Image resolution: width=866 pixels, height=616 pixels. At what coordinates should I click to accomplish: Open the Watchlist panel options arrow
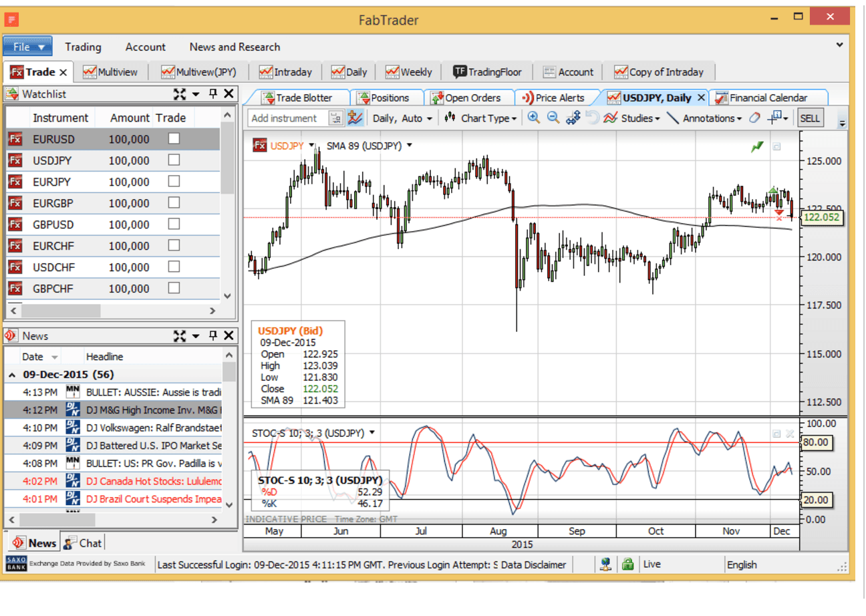(196, 94)
